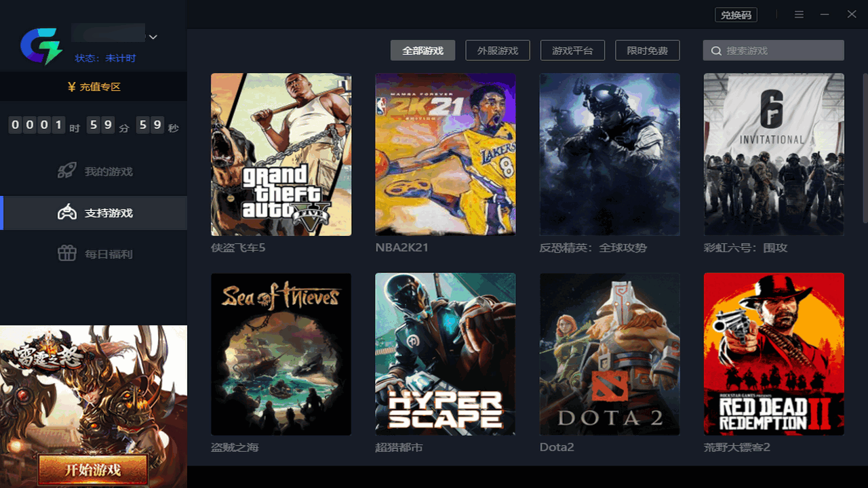Click the 开始游戏 button on the ad banner
This screenshot has width=868, height=488.
pyautogui.click(x=93, y=470)
